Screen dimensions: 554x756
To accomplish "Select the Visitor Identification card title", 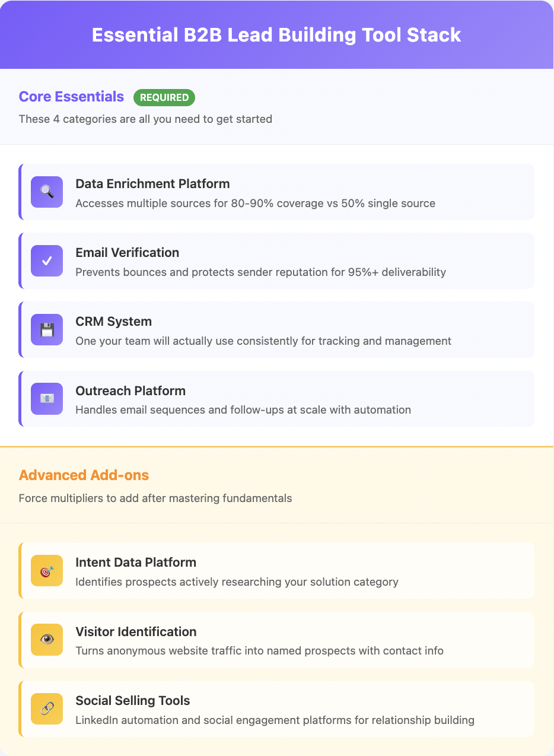I will pos(136,631).
